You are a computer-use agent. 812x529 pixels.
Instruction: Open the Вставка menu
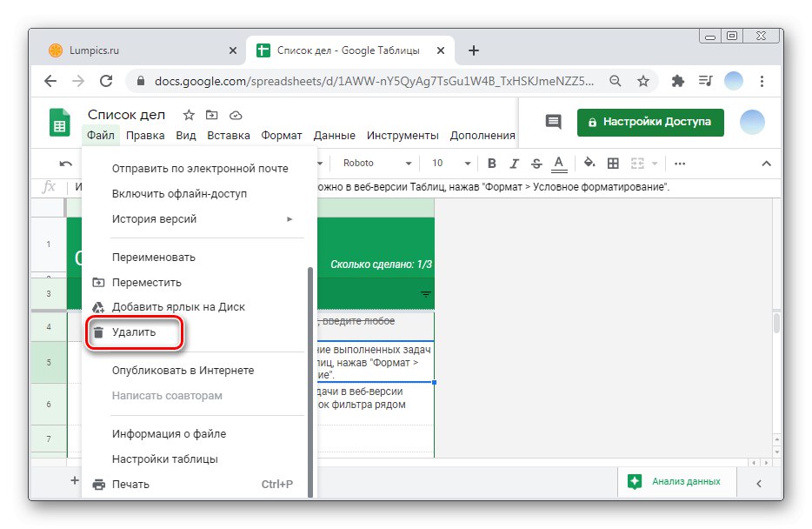coord(229,135)
